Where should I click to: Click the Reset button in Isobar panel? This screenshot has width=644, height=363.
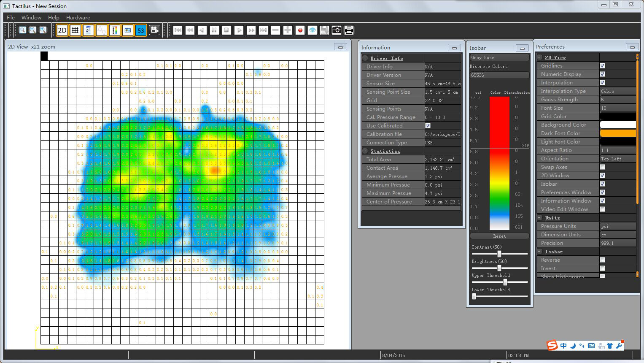(x=499, y=236)
